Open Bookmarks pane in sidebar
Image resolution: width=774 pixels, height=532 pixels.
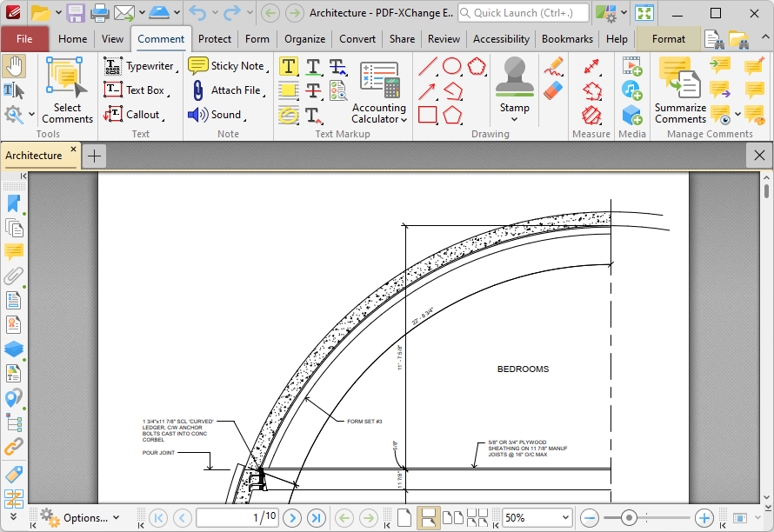pyautogui.click(x=14, y=203)
